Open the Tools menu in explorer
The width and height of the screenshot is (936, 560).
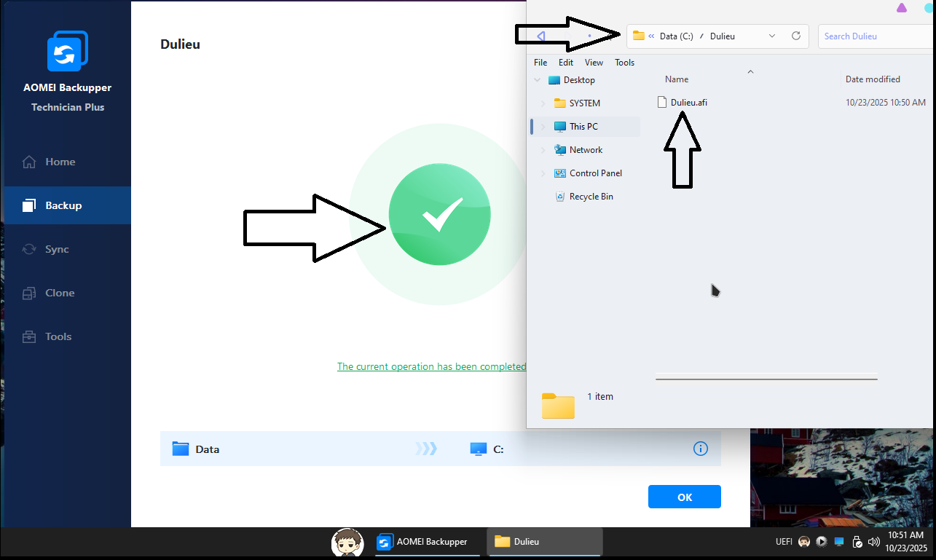pyautogui.click(x=624, y=63)
